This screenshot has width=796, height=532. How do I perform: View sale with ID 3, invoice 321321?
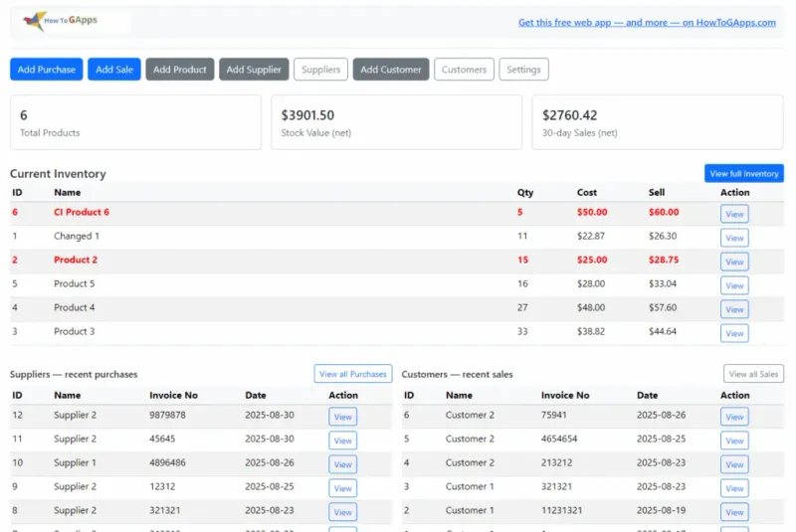click(x=734, y=488)
